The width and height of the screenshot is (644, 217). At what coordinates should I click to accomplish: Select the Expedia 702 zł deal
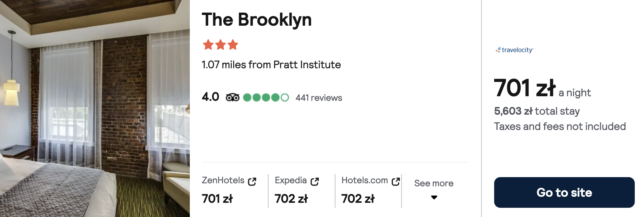click(291, 199)
